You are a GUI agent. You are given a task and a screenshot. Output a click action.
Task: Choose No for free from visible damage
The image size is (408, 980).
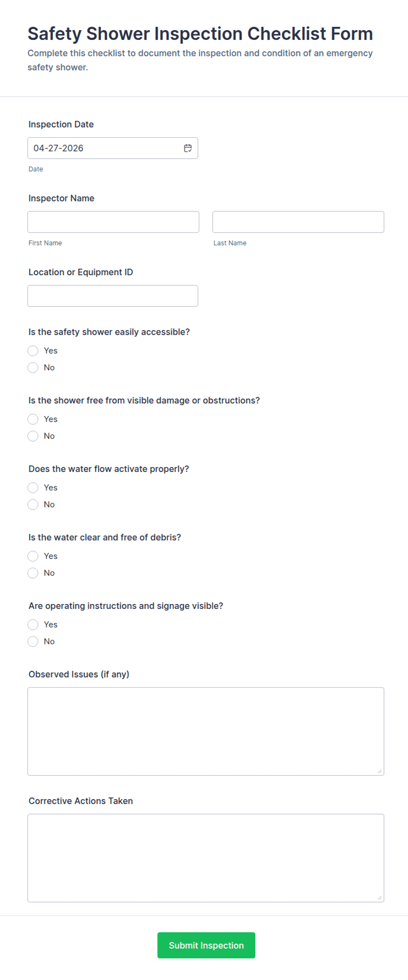tap(33, 436)
